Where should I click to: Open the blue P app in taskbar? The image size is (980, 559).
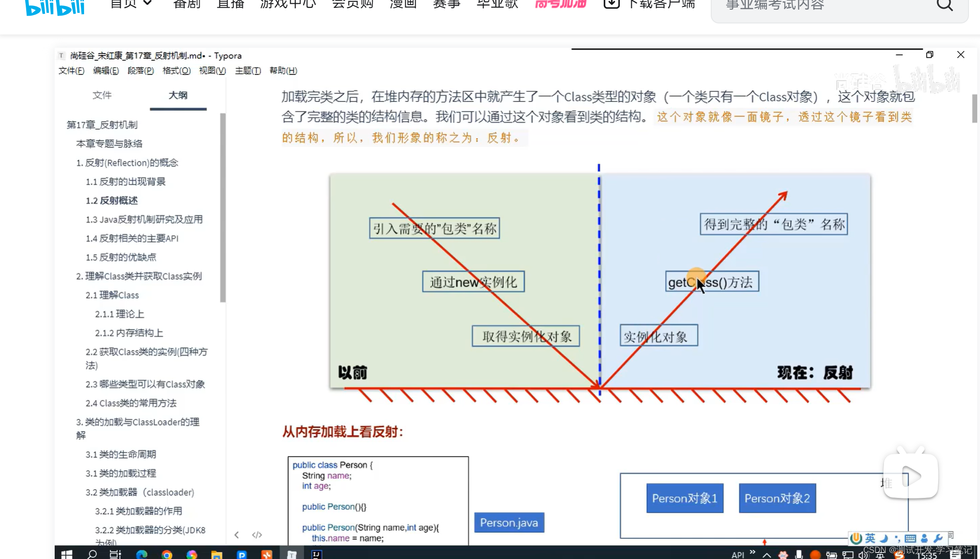pyautogui.click(x=242, y=554)
